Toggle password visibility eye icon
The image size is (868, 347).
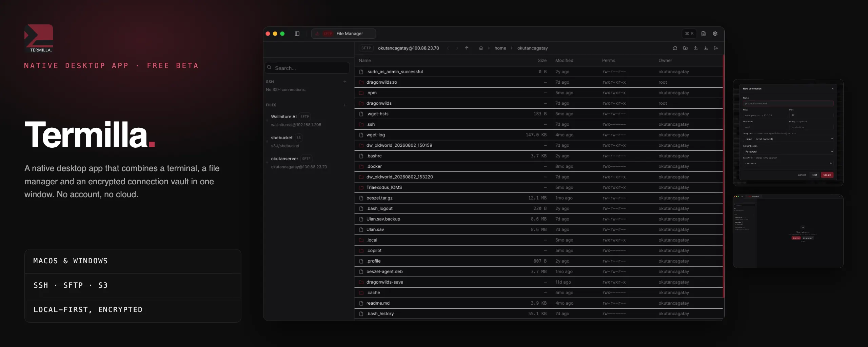click(x=830, y=163)
